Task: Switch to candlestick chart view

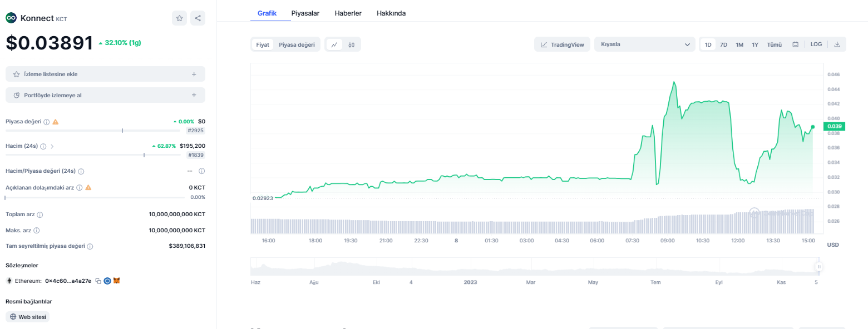Action: [x=352, y=44]
